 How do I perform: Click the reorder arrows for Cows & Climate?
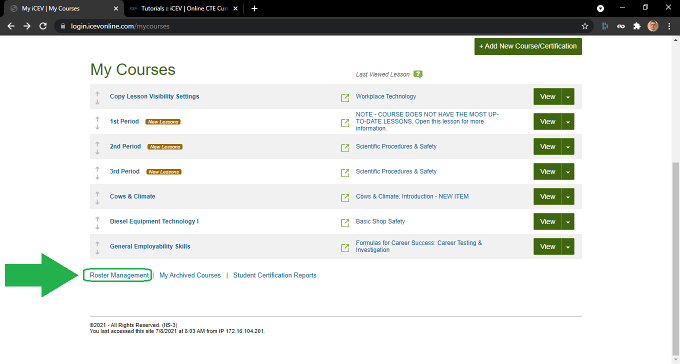pyautogui.click(x=97, y=198)
